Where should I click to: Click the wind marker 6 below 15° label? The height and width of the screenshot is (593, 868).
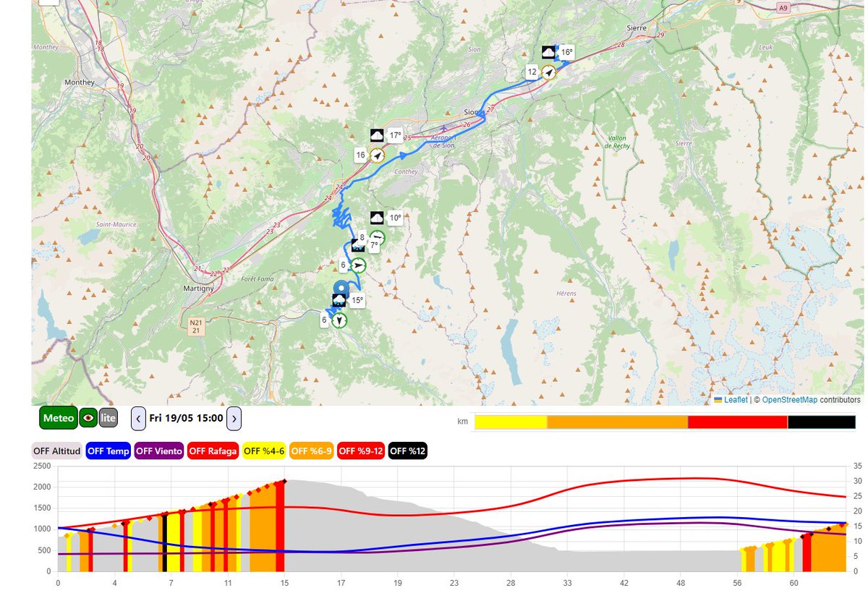339,320
